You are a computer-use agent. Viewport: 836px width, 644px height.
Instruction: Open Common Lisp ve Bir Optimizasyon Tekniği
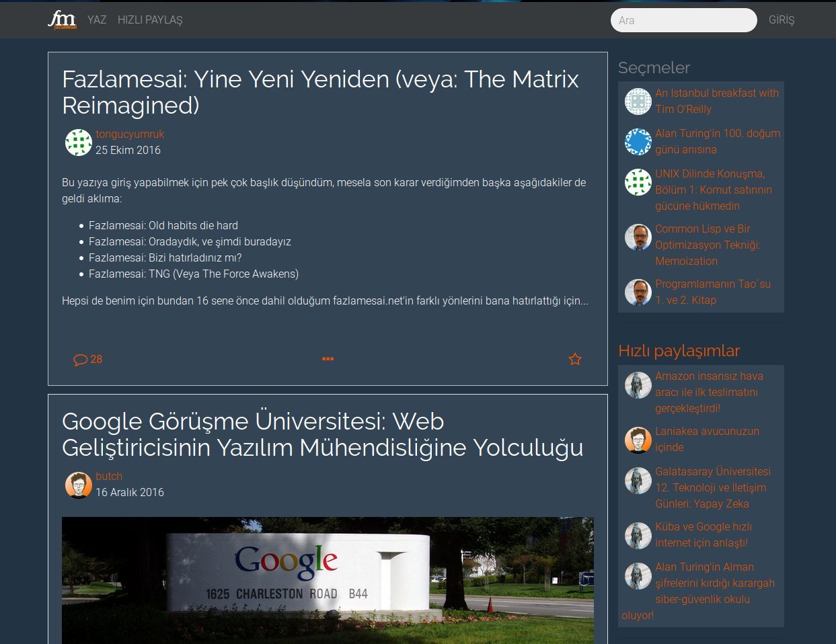[x=708, y=245]
